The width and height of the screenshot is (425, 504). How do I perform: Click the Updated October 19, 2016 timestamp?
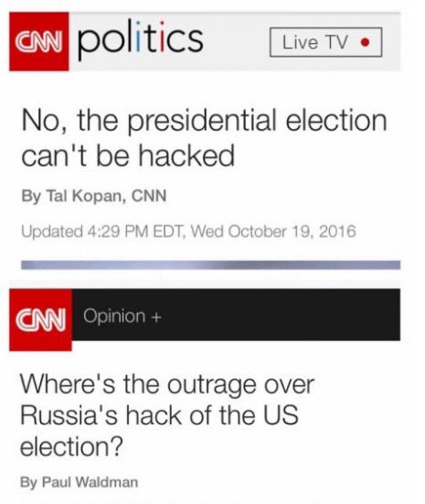(x=188, y=231)
